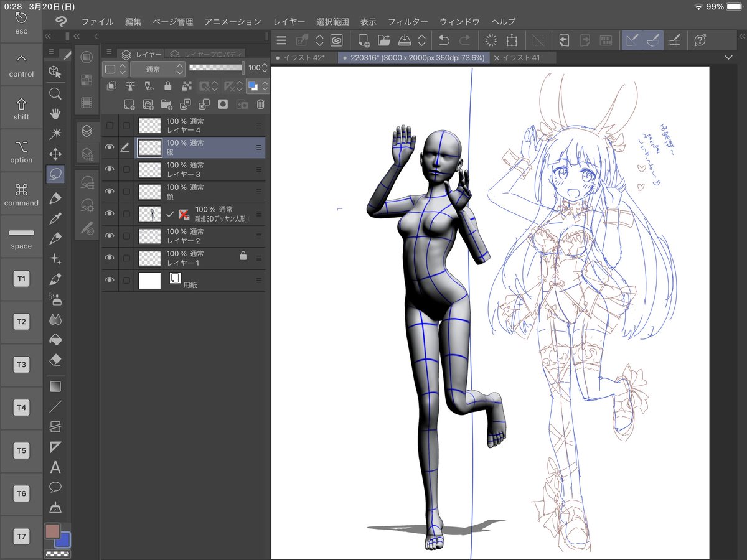Open the tutorial help bubble icon
Viewport: 747px width, 560px height.
700,40
